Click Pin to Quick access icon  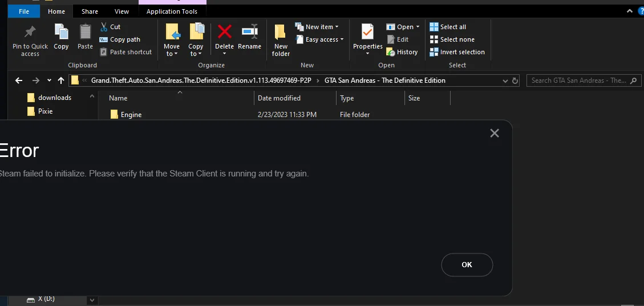point(30,32)
